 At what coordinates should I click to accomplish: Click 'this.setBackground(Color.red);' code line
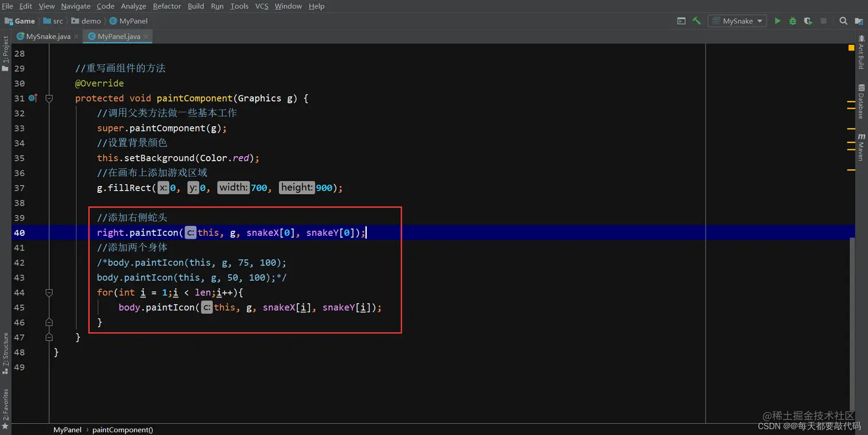click(x=178, y=158)
